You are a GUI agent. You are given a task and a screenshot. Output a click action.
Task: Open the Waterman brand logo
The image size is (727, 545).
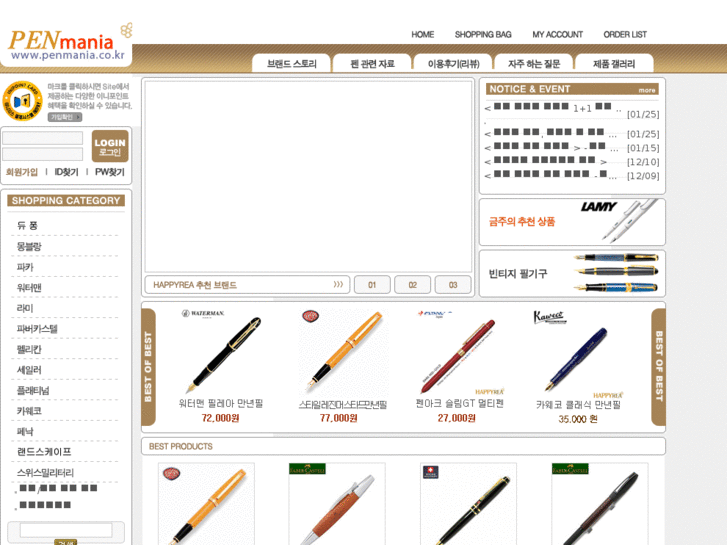[203, 314]
